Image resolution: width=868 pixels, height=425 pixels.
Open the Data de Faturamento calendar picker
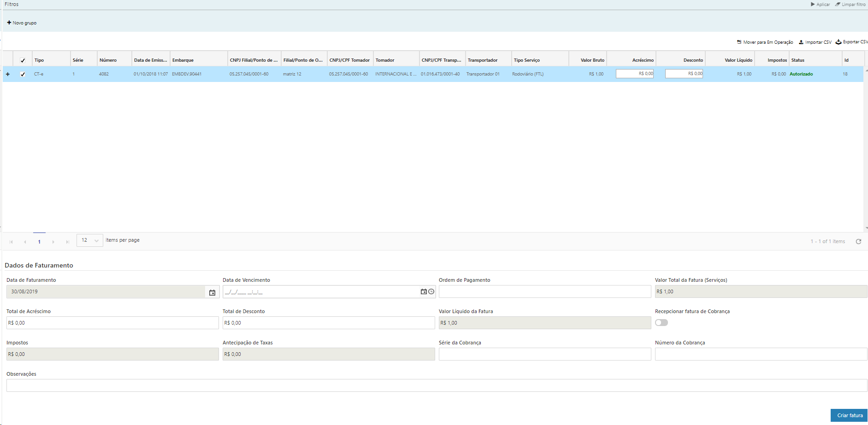tap(212, 292)
